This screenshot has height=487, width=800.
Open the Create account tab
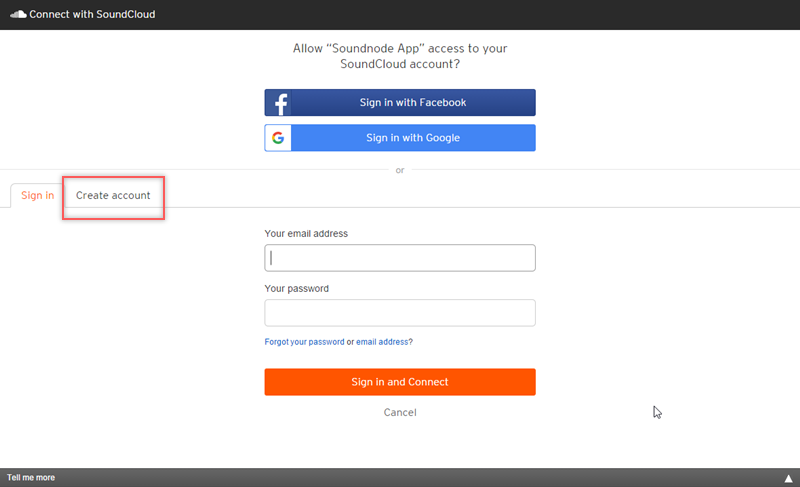click(113, 195)
